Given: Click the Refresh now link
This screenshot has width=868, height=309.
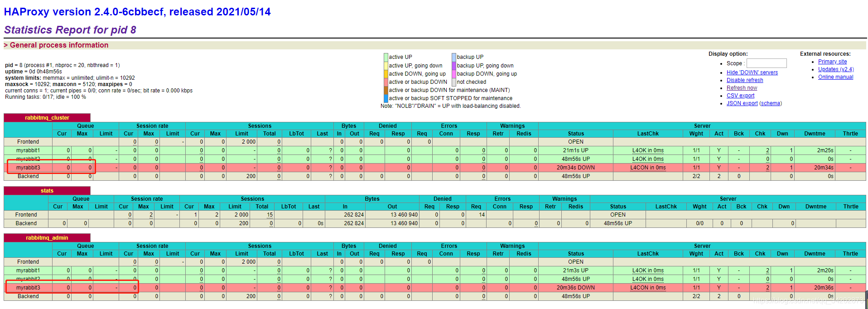Looking at the screenshot, I should (x=742, y=88).
